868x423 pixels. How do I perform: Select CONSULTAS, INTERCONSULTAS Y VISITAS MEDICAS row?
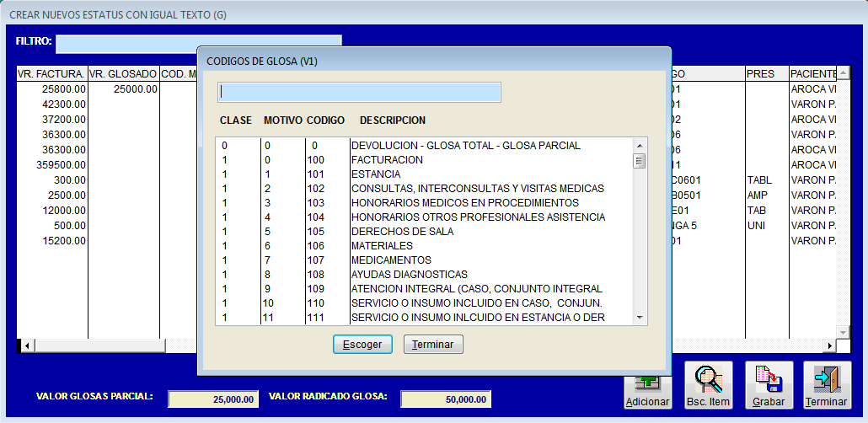click(x=425, y=188)
